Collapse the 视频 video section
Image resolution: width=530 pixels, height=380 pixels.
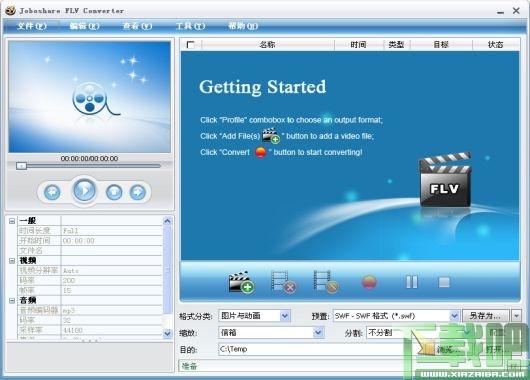click(x=12, y=261)
